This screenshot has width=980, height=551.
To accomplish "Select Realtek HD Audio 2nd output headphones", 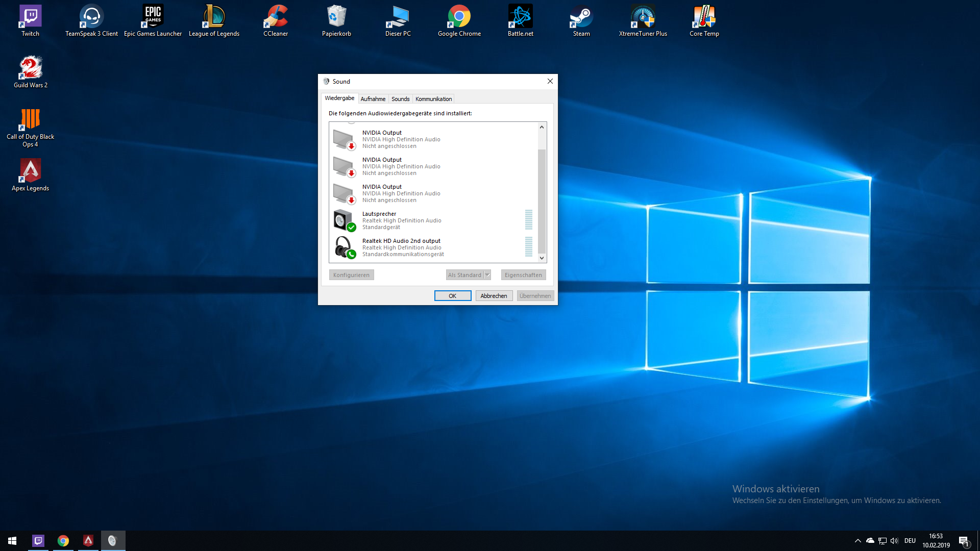I will tap(401, 247).
